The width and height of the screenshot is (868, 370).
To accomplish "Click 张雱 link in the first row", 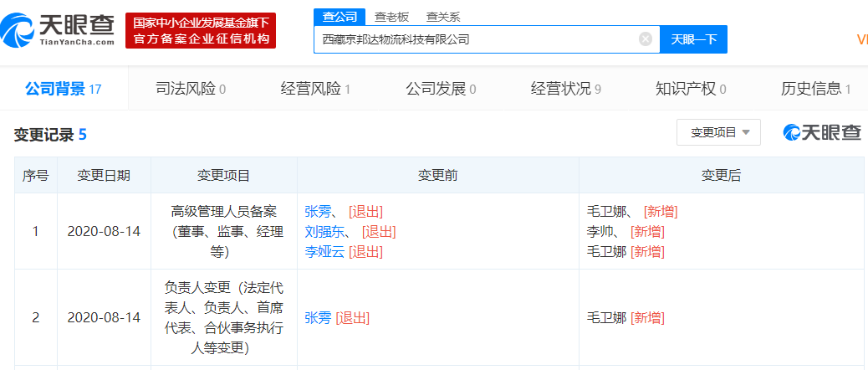I will (318, 211).
